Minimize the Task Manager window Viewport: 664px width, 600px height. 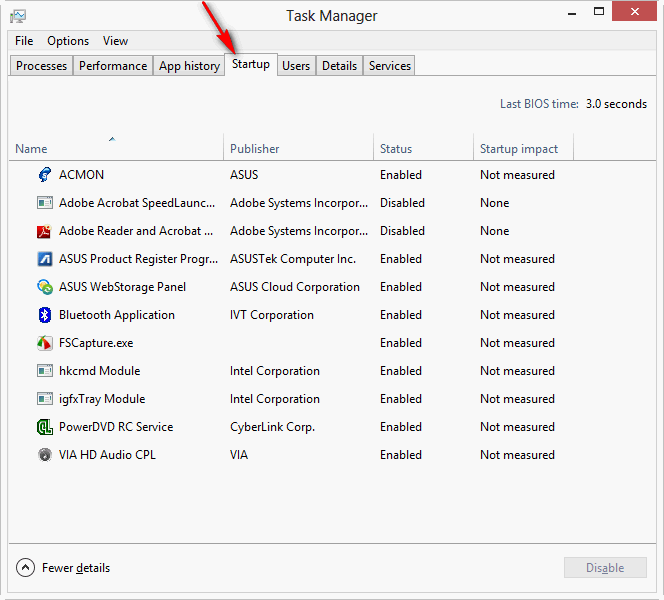point(572,13)
